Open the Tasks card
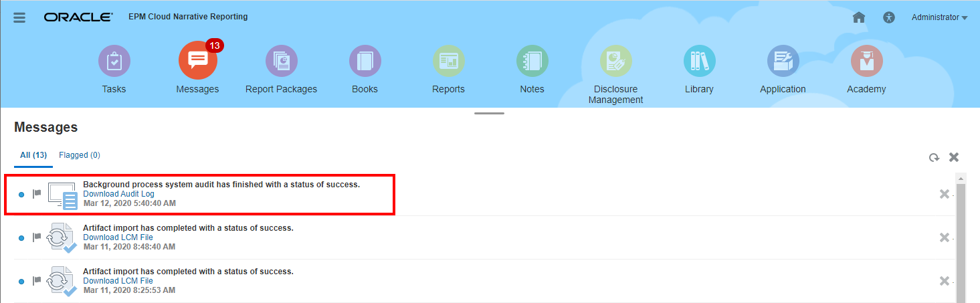Viewport: 980px width, 303px height. point(114,69)
